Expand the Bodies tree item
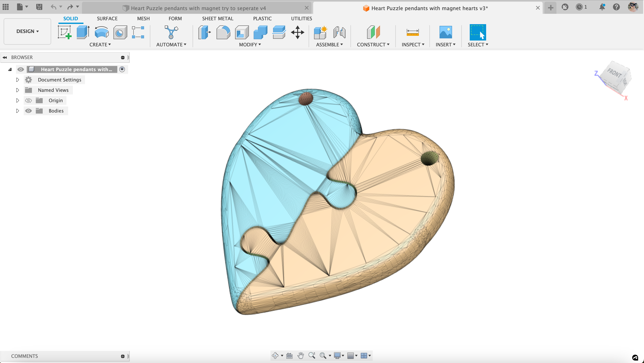This screenshot has height=363, width=644. (17, 111)
